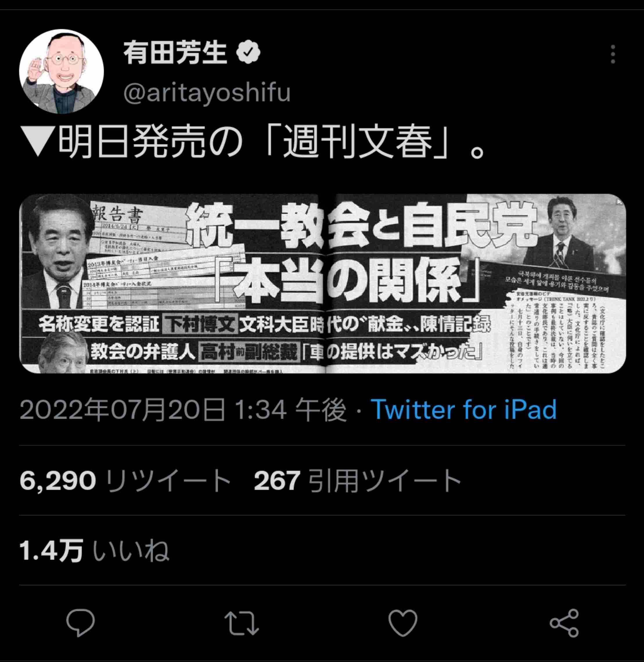Like the tweet with the heart icon
644x662 pixels.
tap(403, 623)
